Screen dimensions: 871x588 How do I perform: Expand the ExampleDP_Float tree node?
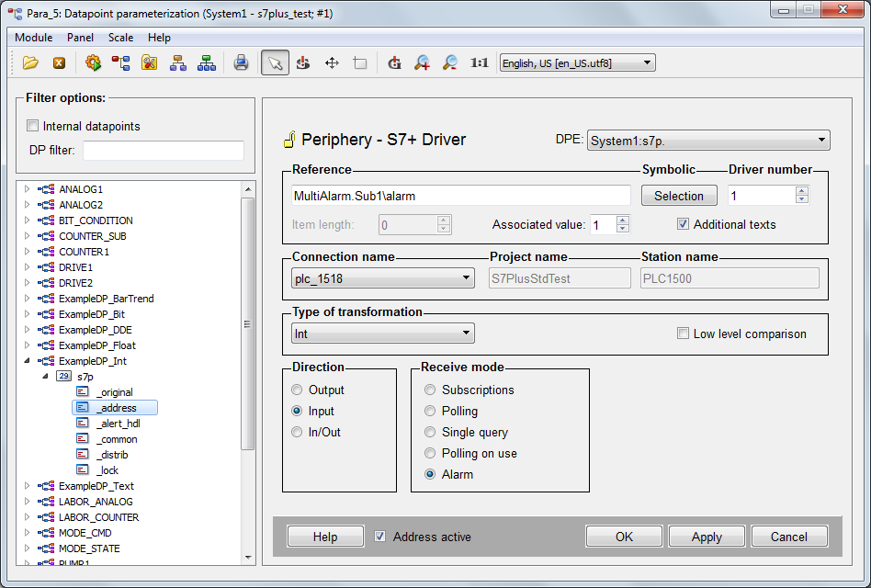[27, 345]
